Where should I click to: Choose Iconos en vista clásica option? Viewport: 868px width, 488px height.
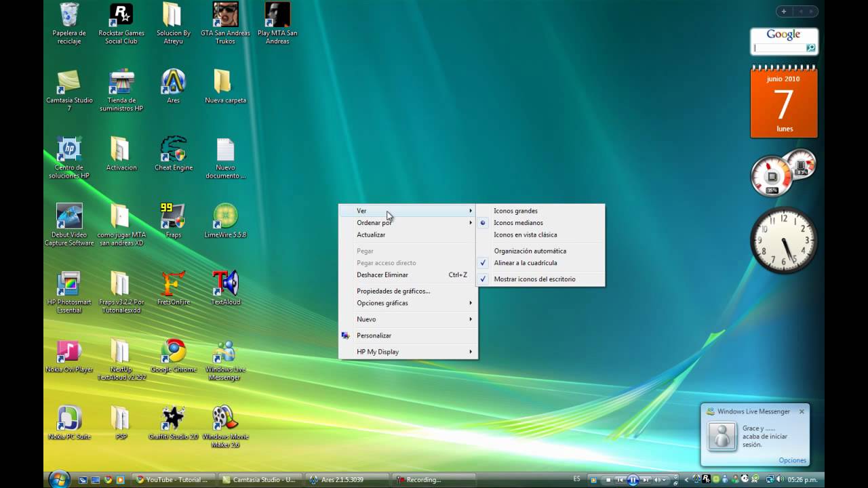click(x=540, y=235)
